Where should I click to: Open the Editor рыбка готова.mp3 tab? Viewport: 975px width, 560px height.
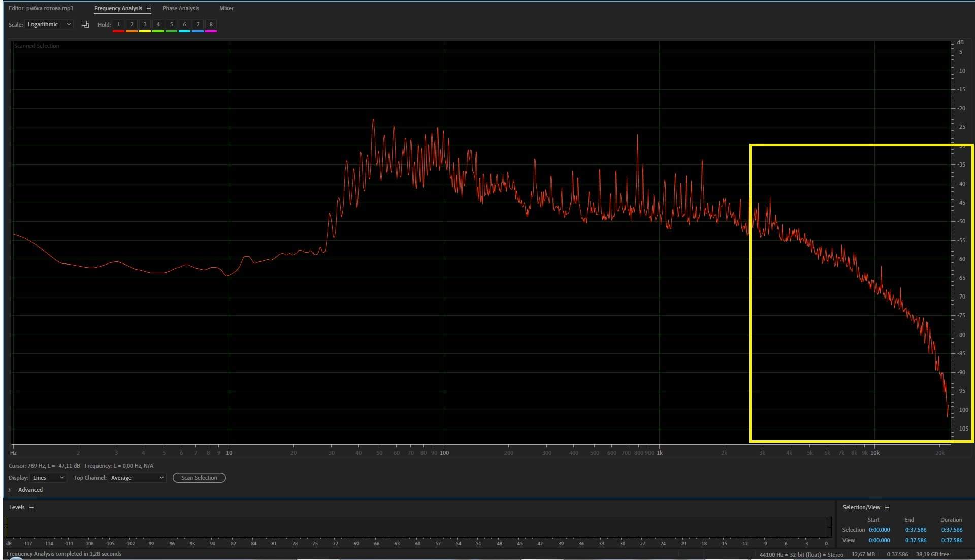coord(41,8)
